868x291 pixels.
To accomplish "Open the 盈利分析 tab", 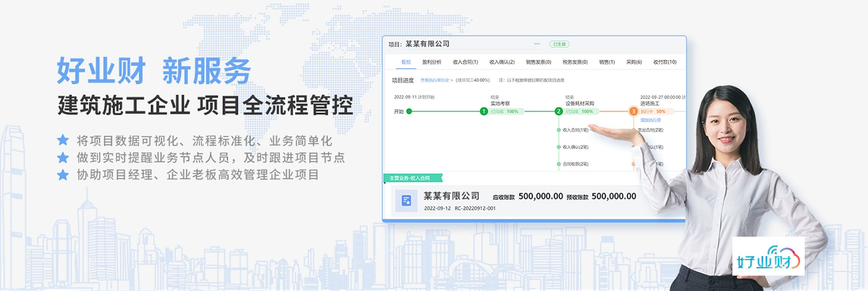I will pyautogui.click(x=432, y=62).
